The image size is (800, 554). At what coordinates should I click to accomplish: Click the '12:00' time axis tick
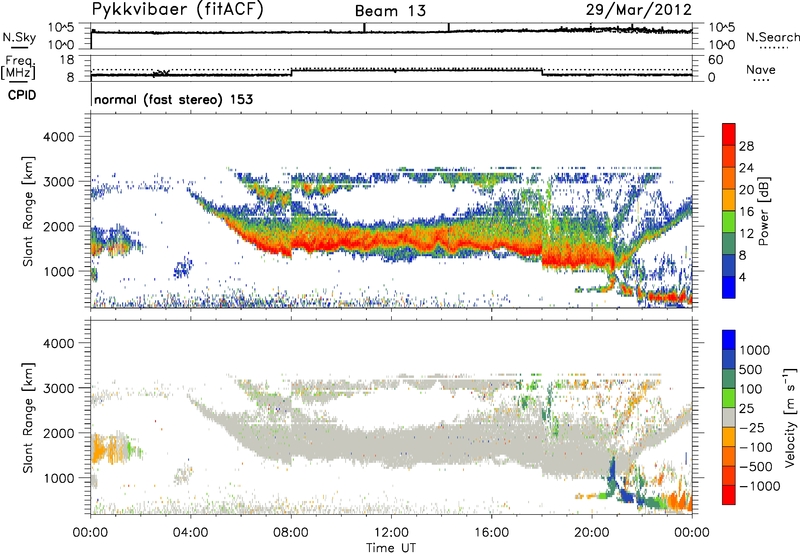click(391, 533)
